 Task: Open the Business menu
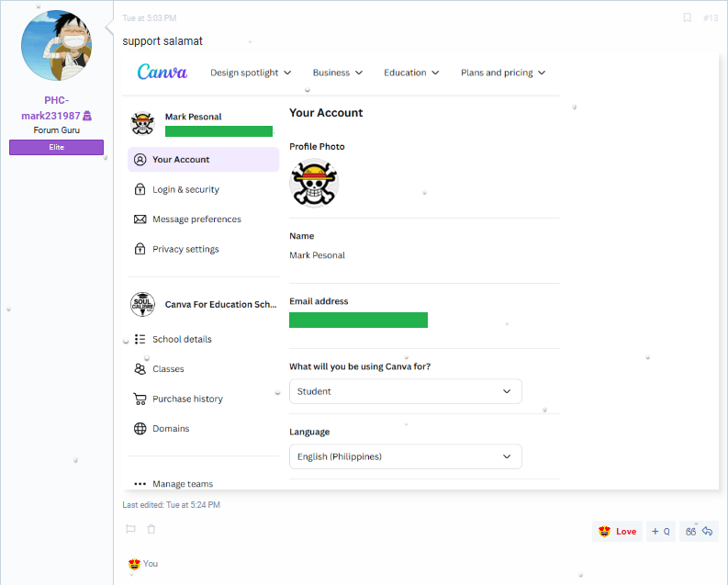[338, 73]
